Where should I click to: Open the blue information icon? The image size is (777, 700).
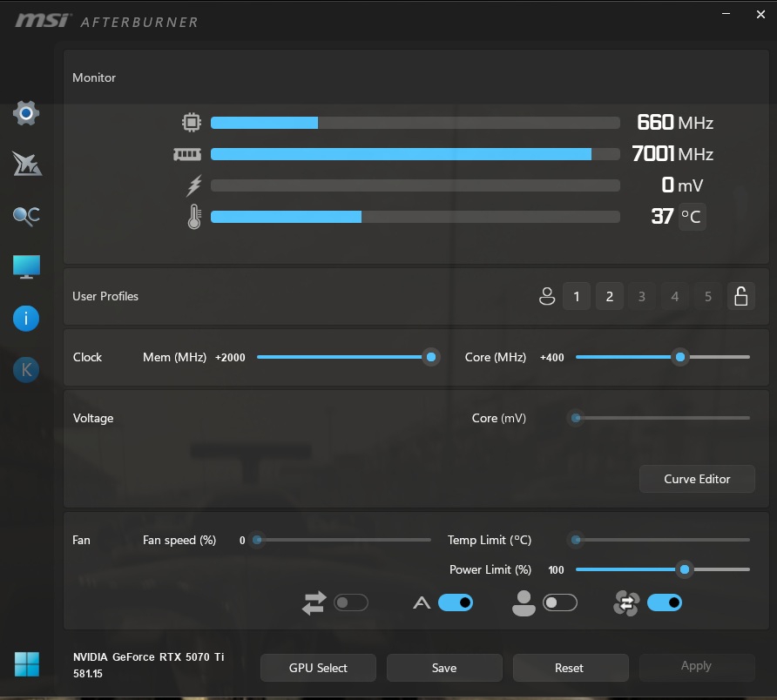[x=26, y=318]
